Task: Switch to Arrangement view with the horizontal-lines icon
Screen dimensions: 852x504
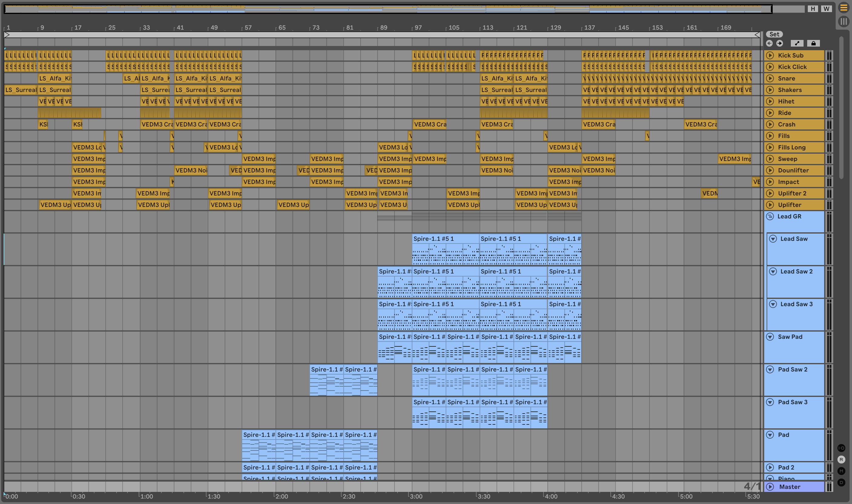Action: pyautogui.click(x=844, y=8)
